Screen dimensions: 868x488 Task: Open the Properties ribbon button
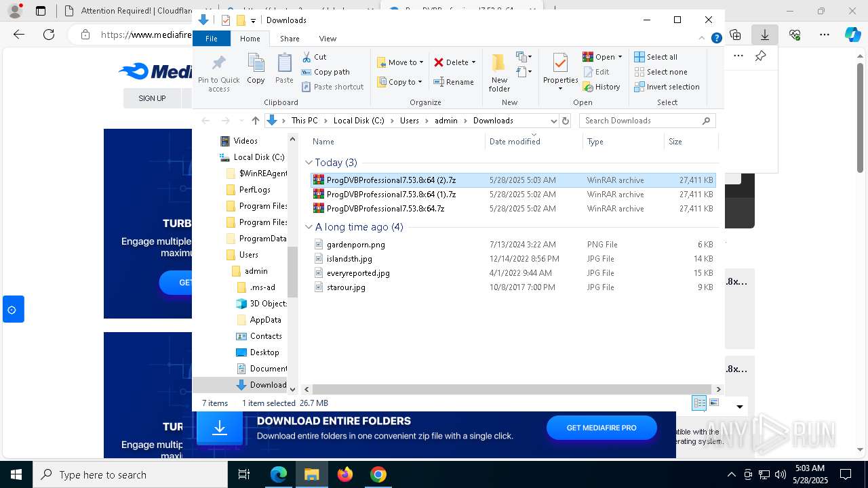(560, 72)
